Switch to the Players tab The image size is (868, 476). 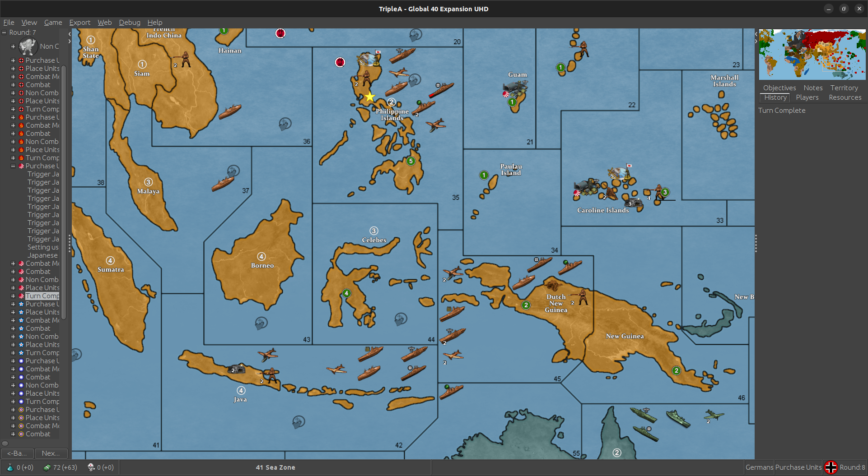[x=807, y=97]
